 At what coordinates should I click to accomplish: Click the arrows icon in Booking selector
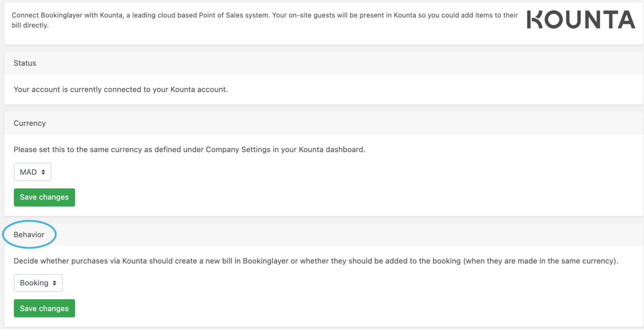click(x=54, y=283)
